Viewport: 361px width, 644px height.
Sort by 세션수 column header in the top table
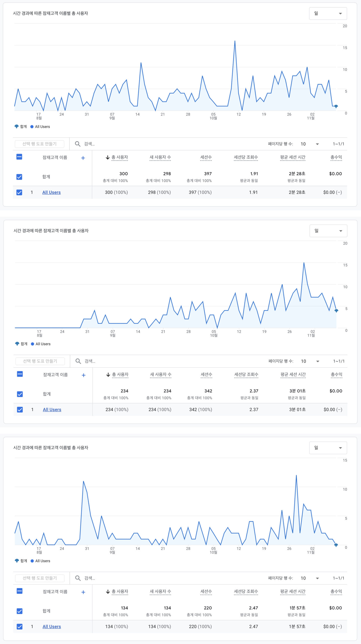click(x=206, y=157)
